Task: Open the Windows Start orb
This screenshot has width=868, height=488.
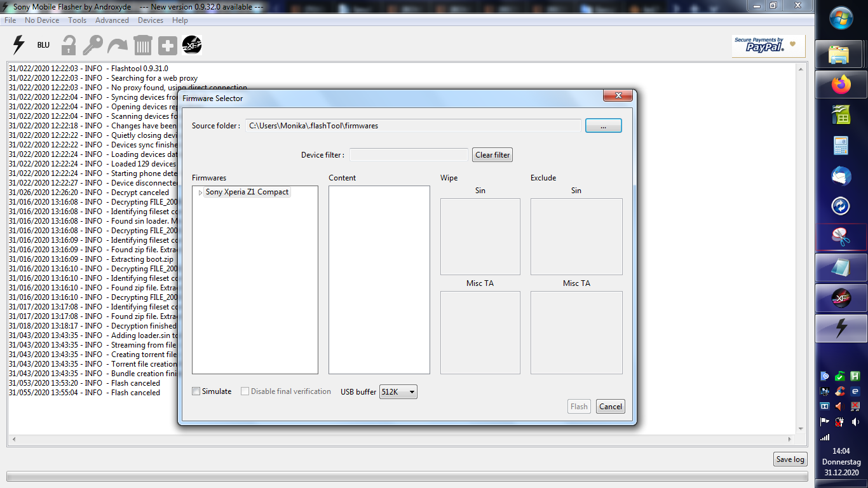Action: click(841, 18)
